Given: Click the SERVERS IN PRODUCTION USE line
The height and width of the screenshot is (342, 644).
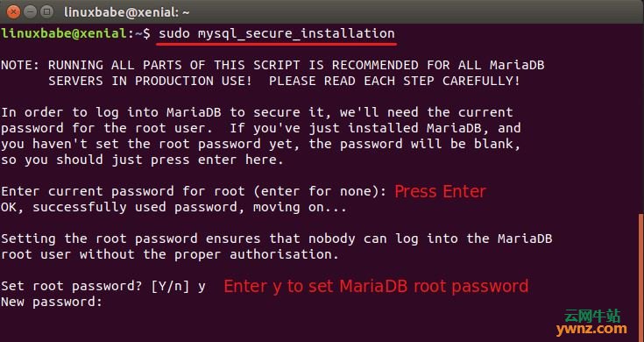Looking at the screenshot, I should click(x=284, y=81).
